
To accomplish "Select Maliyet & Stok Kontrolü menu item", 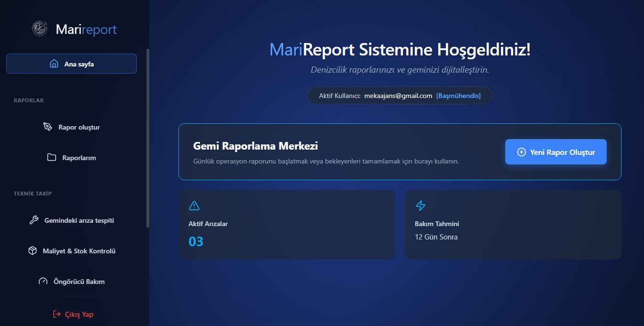I will (71, 250).
